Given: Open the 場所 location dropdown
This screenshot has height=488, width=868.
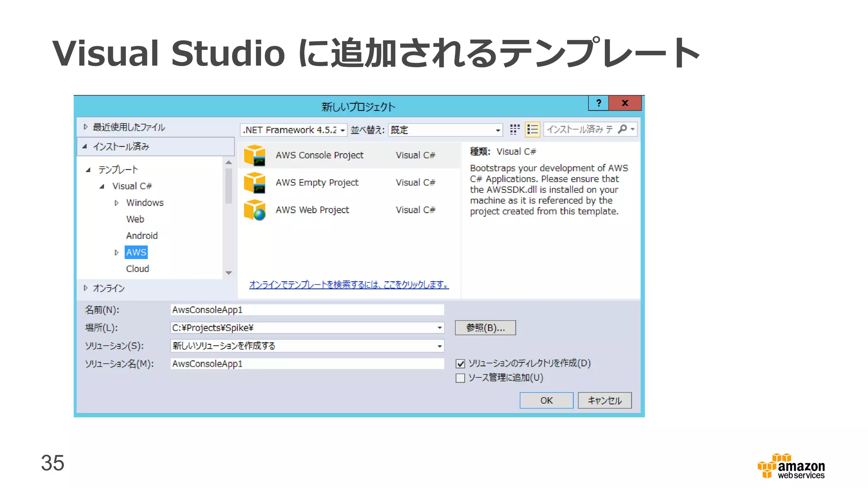Looking at the screenshot, I should pyautogui.click(x=440, y=328).
